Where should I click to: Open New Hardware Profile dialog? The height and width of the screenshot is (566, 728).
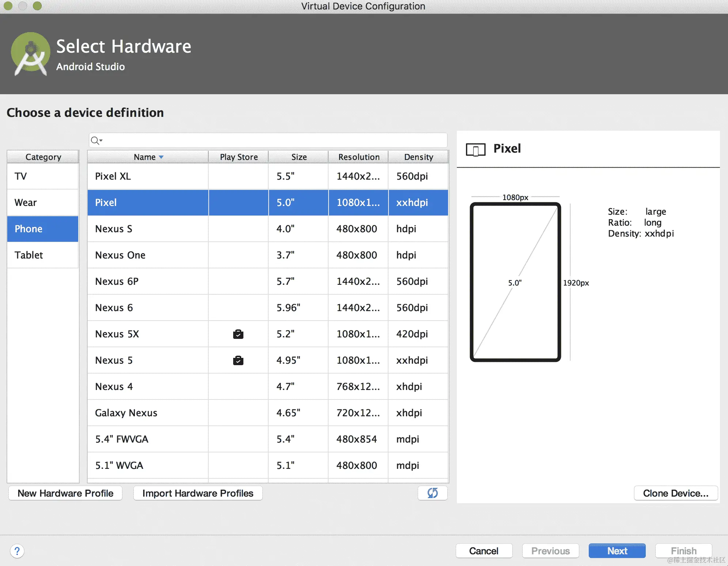pyautogui.click(x=65, y=493)
